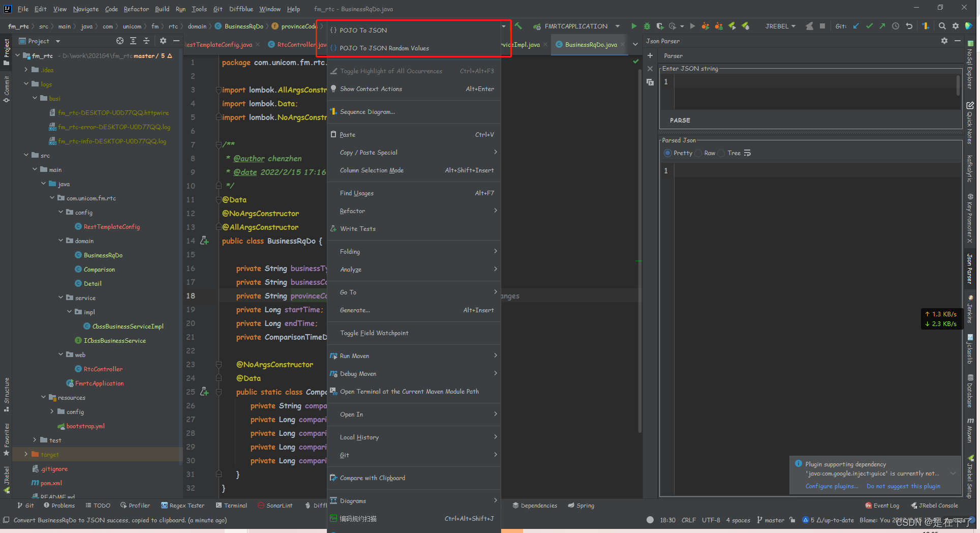Collapse the resources folder node
The height and width of the screenshot is (533, 980).
[43, 397]
